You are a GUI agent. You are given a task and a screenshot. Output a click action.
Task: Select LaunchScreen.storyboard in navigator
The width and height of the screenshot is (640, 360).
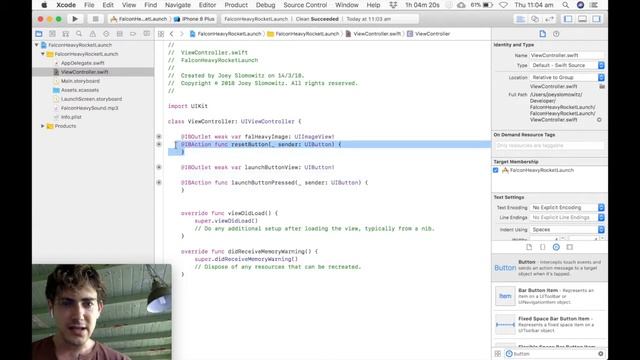coord(91,99)
